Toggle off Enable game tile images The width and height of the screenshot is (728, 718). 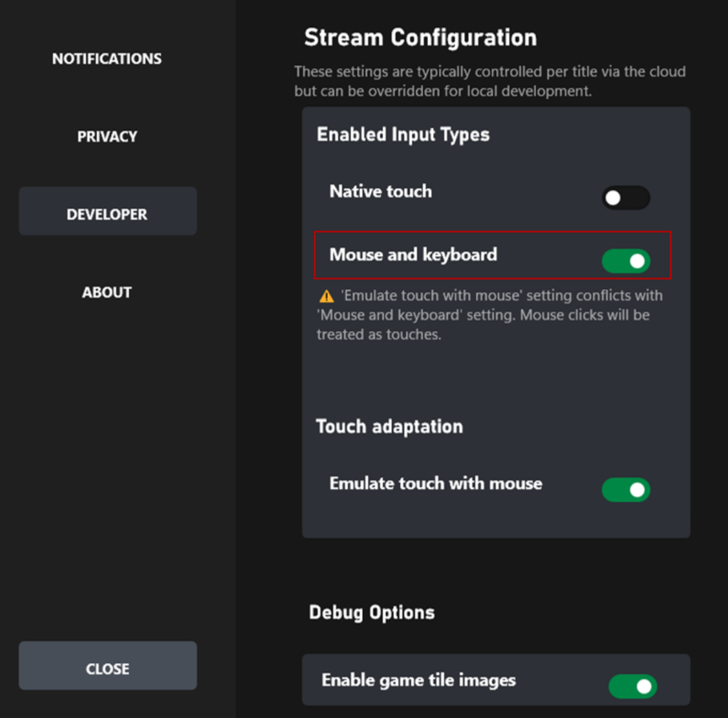633,686
